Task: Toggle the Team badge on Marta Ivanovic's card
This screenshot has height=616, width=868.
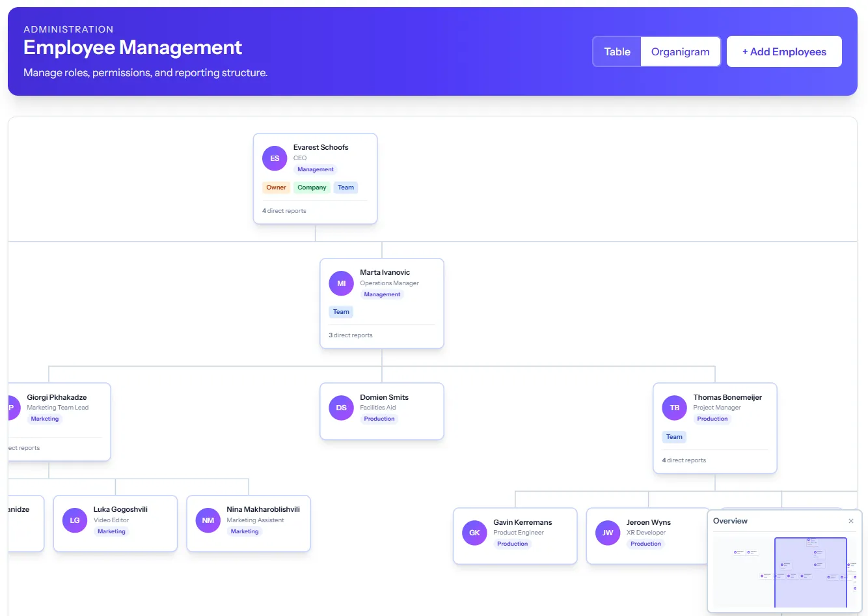Action: [x=341, y=311]
